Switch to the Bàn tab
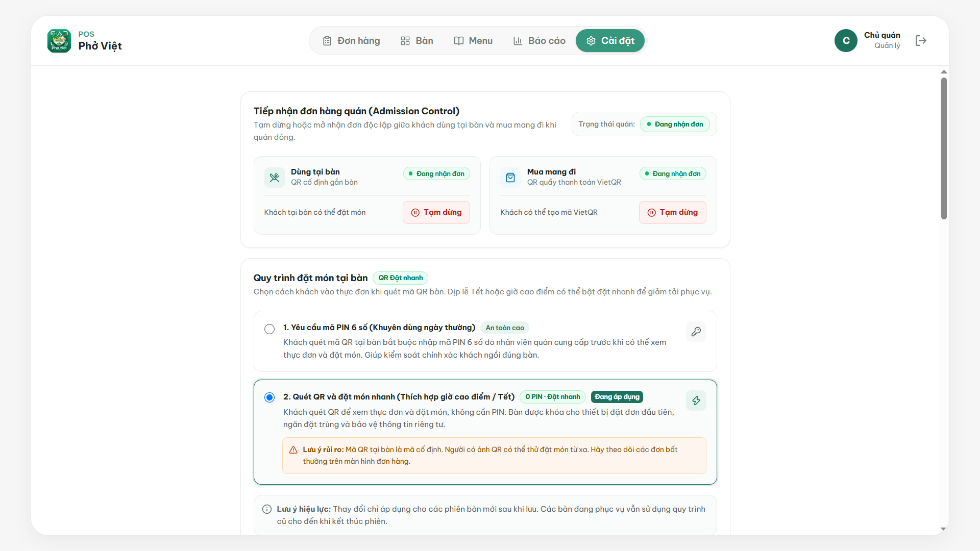The width and height of the screenshot is (980, 551). click(417, 41)
